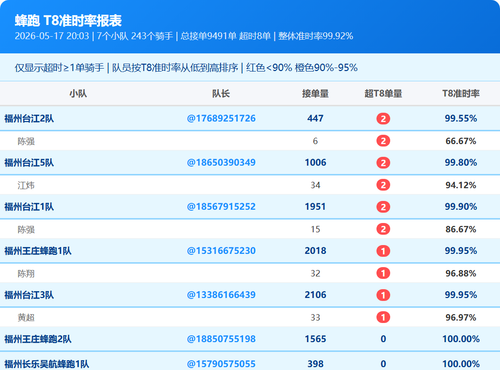Open captain link @18650390349
The image size is (500, 370).
coord(221,163)
